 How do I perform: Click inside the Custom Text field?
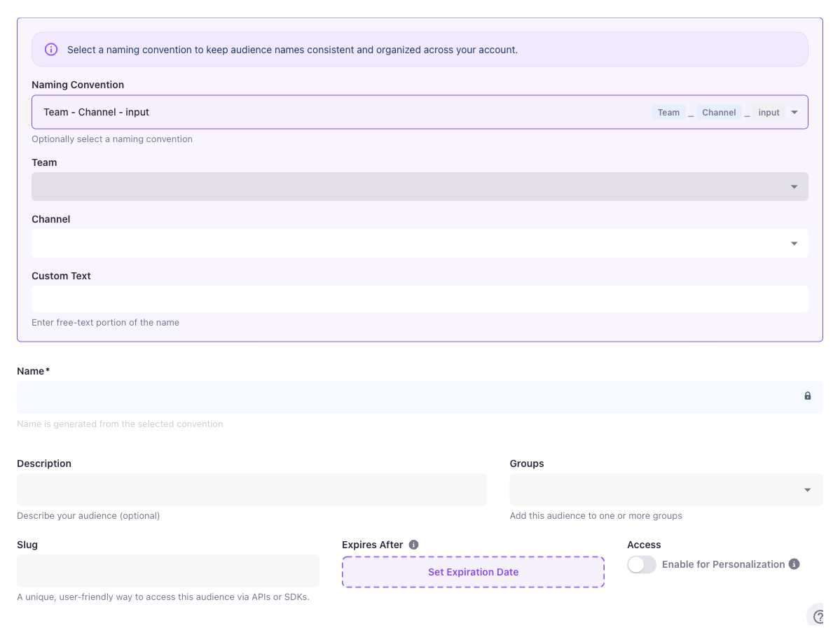coord(420,299)
